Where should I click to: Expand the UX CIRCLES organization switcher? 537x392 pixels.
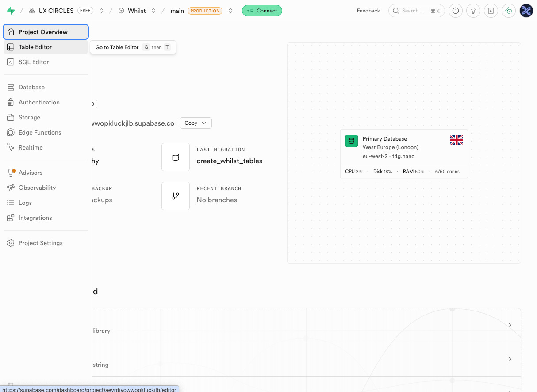click(x=101, y=11)
